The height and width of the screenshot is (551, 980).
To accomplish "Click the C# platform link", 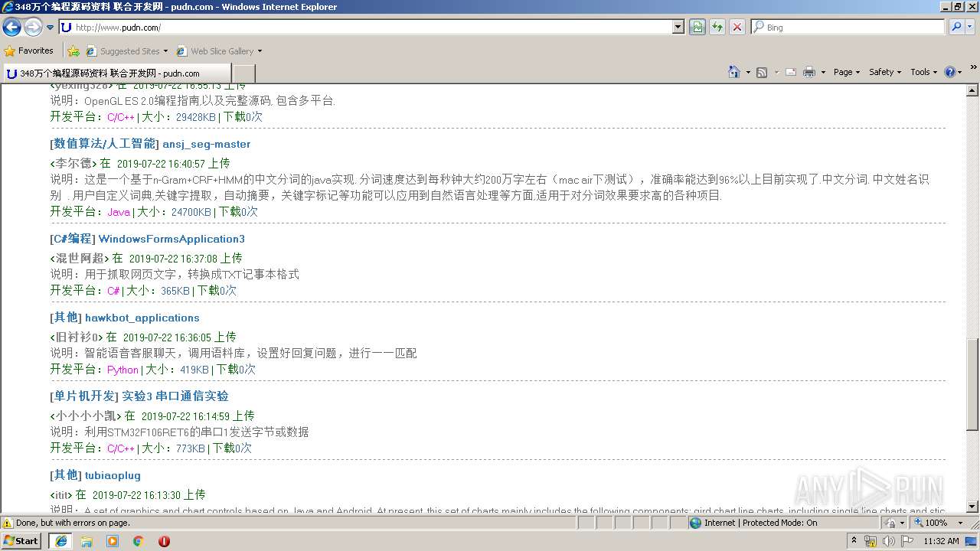I will [x=113, y=291].
